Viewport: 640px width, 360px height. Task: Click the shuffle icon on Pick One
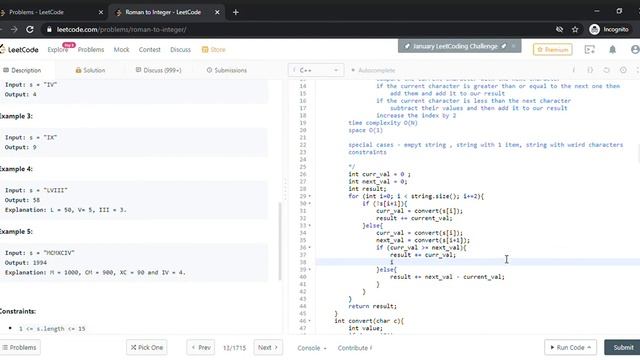tap(133, 347)
